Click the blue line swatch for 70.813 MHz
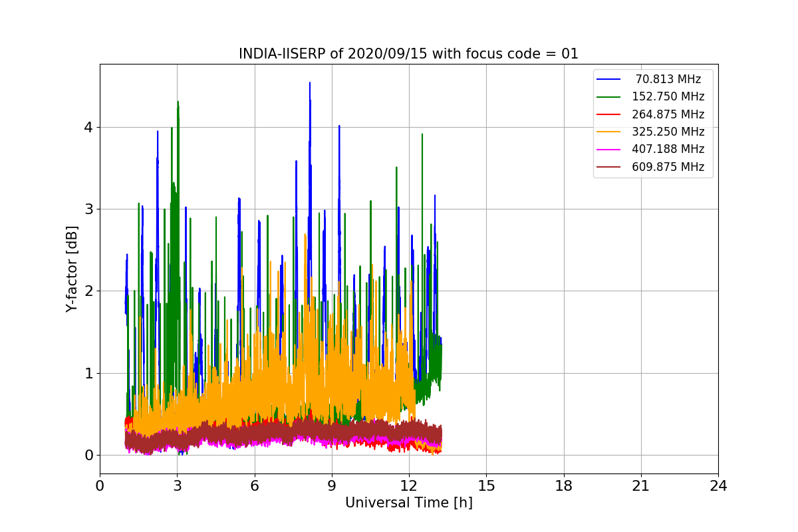 click(608, 79)
